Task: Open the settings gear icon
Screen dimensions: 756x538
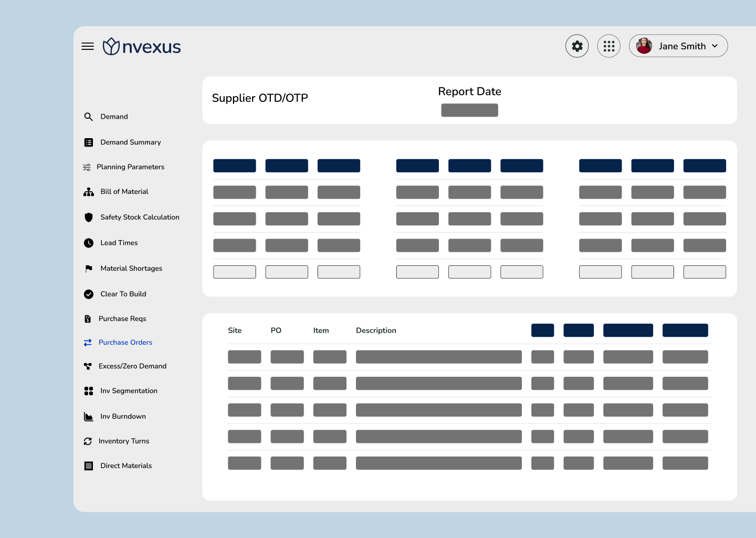Action: tap(577, 46)
